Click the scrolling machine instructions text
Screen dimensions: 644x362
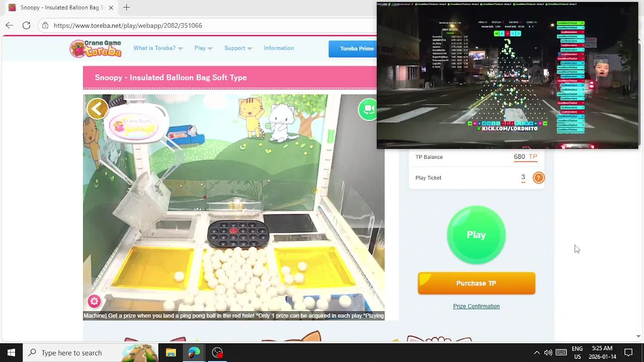(233, 316)
